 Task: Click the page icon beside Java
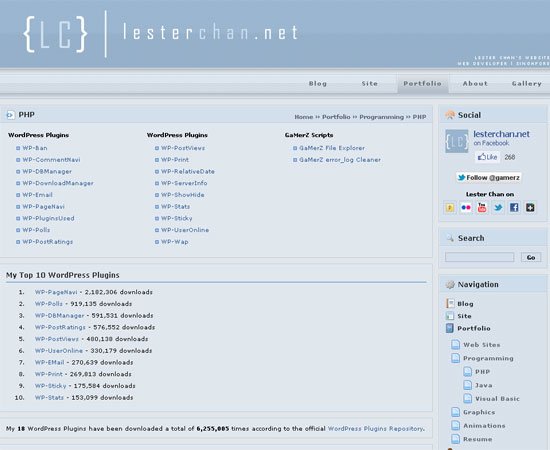click(x=467, y=385)
